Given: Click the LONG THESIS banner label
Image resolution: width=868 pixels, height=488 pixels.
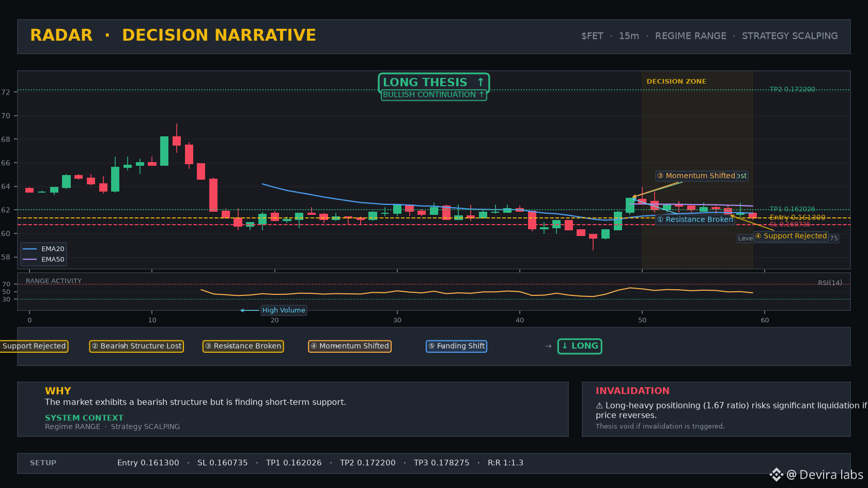Looking at the screenshot, I should 434,82.
